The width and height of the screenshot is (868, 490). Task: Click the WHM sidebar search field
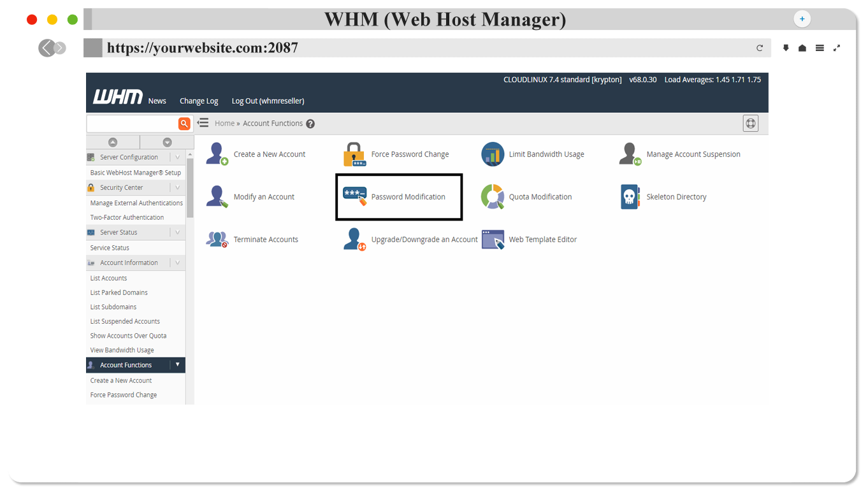(132, 124)
